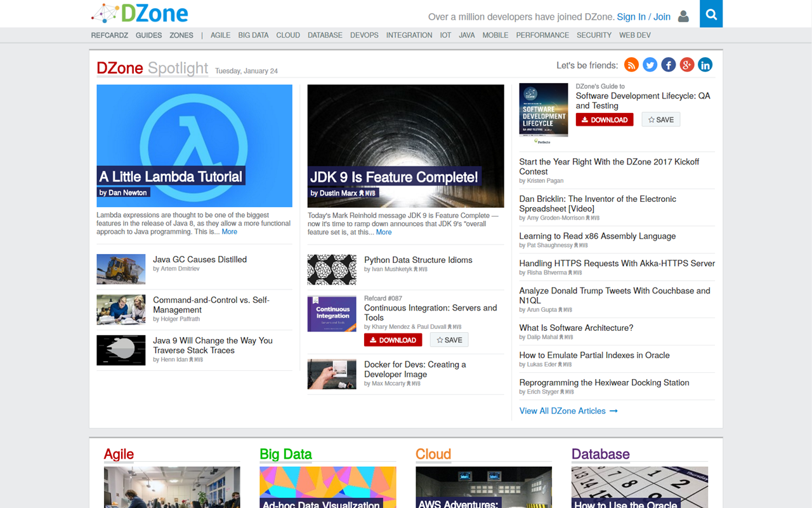Go to the WEB DEV zone
This screenshot has height=508, width=812.
tap(635, 36)
